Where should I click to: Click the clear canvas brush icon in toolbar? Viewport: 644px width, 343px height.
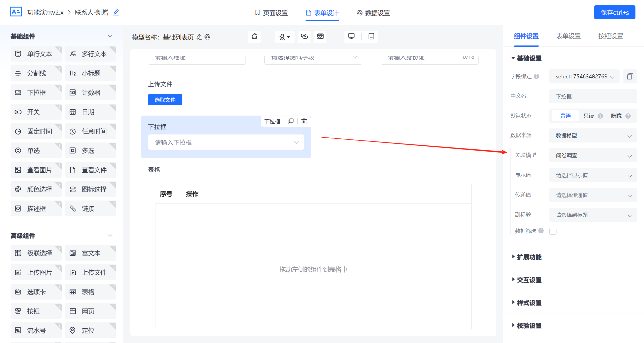[254, 37]
